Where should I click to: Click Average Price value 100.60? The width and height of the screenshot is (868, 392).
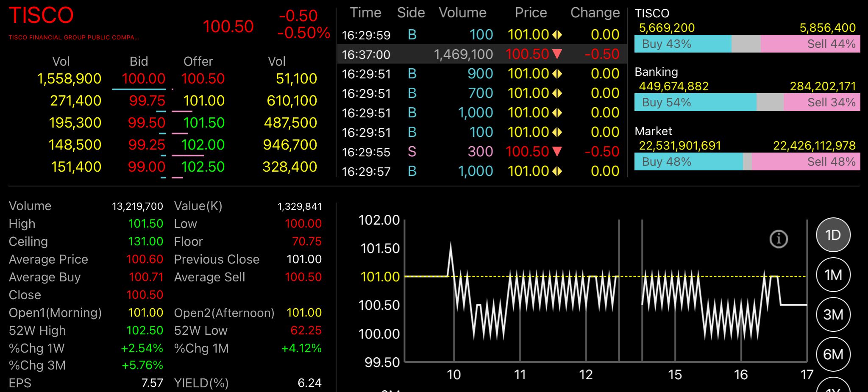(x=145, y=259)
